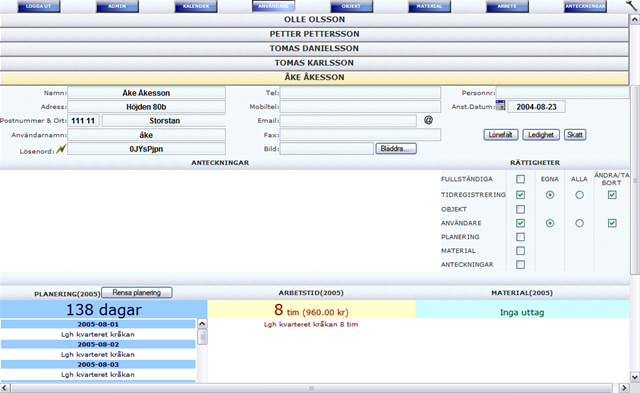Click the Tel input field
The width and height of the screenshot is (640, 393).
(x=360, y=93)
